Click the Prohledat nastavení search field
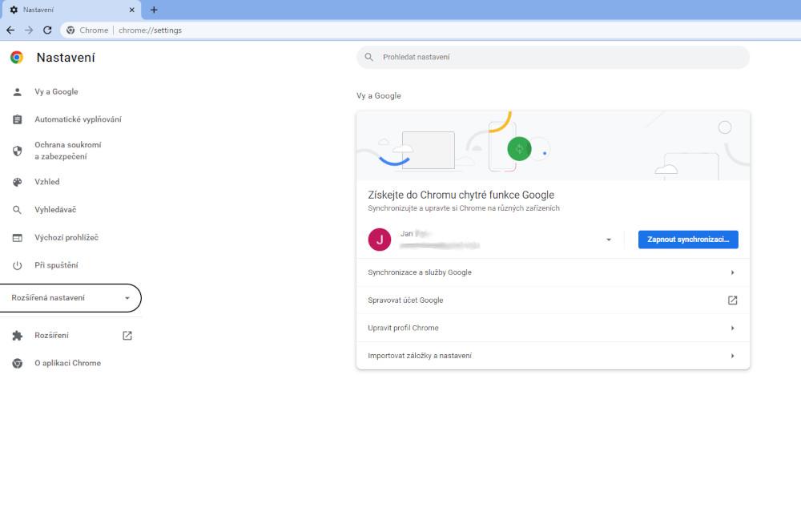This screenshot has height=532, width=801. pos(553,57)
